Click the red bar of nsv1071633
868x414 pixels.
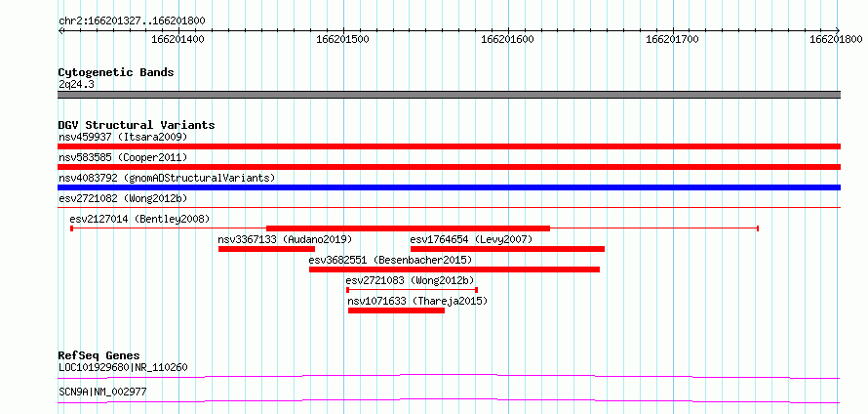[396, 310]
